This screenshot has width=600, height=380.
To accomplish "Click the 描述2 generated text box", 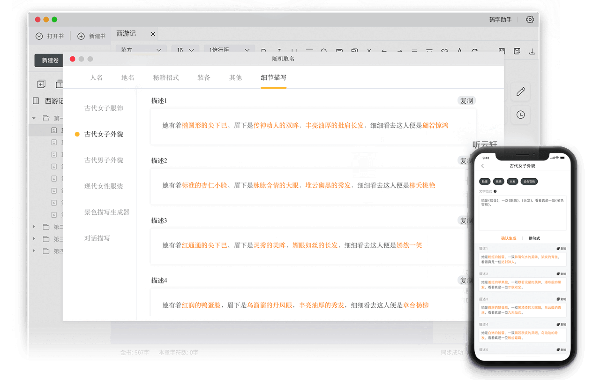I will (x=310, y=186).
